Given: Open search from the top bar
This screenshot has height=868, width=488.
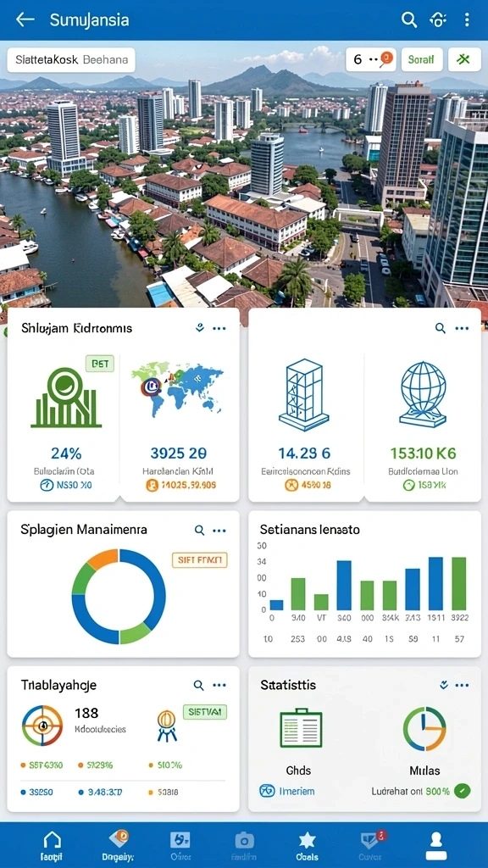Looking at the screenshot, I should tap(409, 20).
